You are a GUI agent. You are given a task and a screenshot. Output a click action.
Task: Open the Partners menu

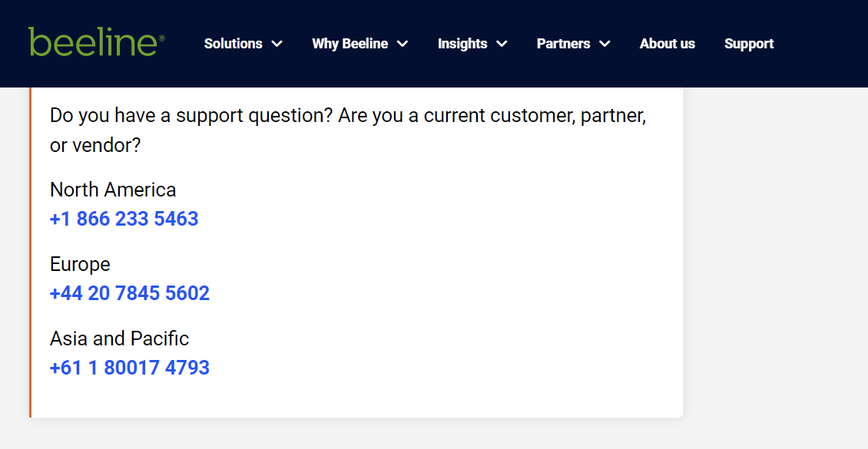pos(562,44)
